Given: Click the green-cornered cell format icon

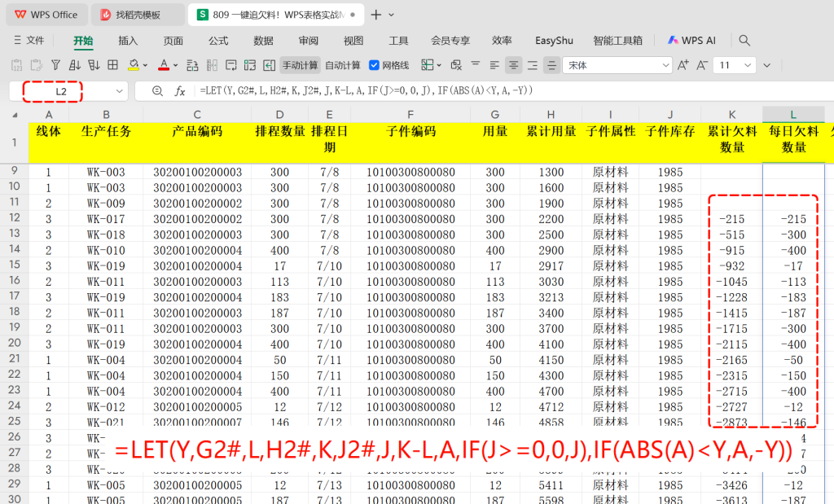Looking at the screenshot, I should [x=250, y=65].
